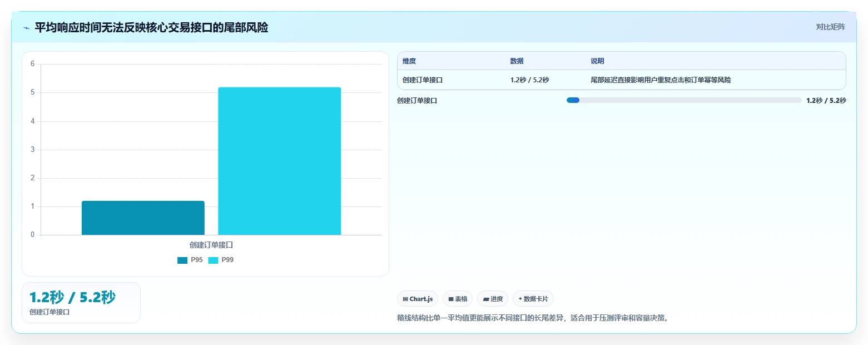Toggle the P99 legend color box
The image size is (868, 345).
213,260
